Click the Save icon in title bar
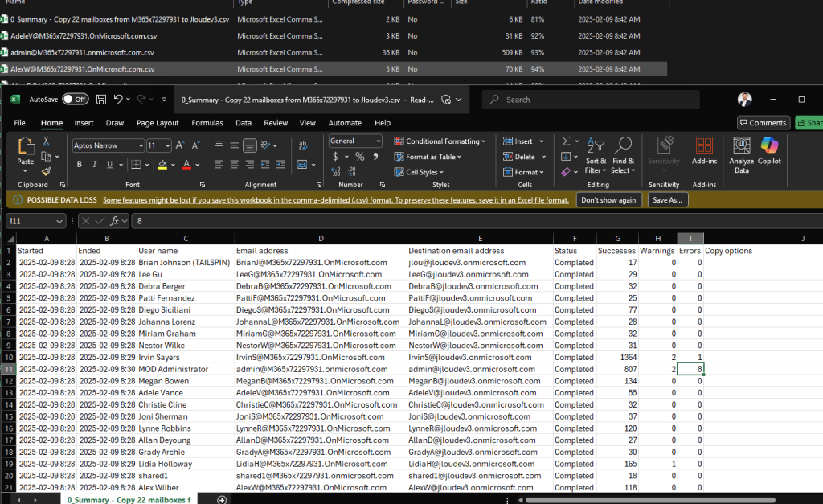Image resolution: width=823 pixels, height=504 pixels. (101, 99)
